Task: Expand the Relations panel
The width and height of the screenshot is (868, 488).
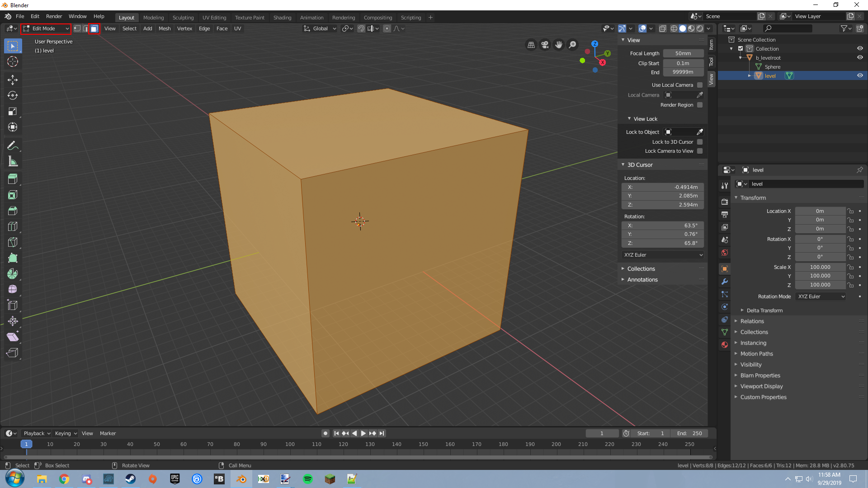Action: (x=752, y=321)
